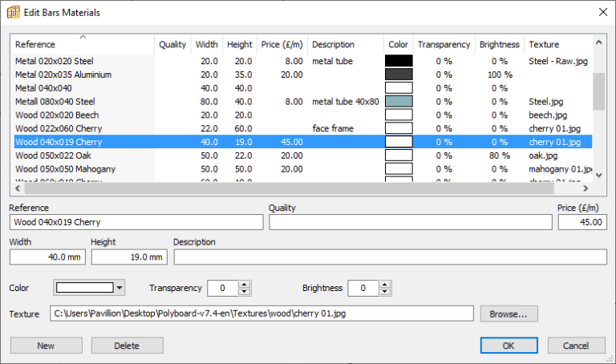Increase Transparency with the up spinner arrow
Image resolution: width=616 pixels, height=364 pixels.
tap(245, 284)
